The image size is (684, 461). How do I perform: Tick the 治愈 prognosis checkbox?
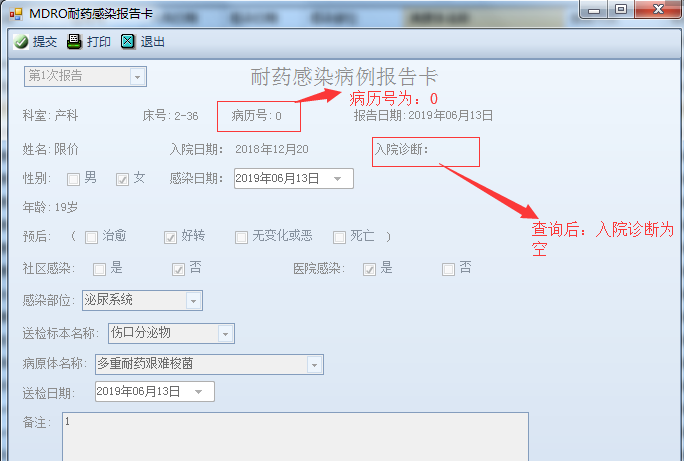pyautogui.click(x=91, y=237)
